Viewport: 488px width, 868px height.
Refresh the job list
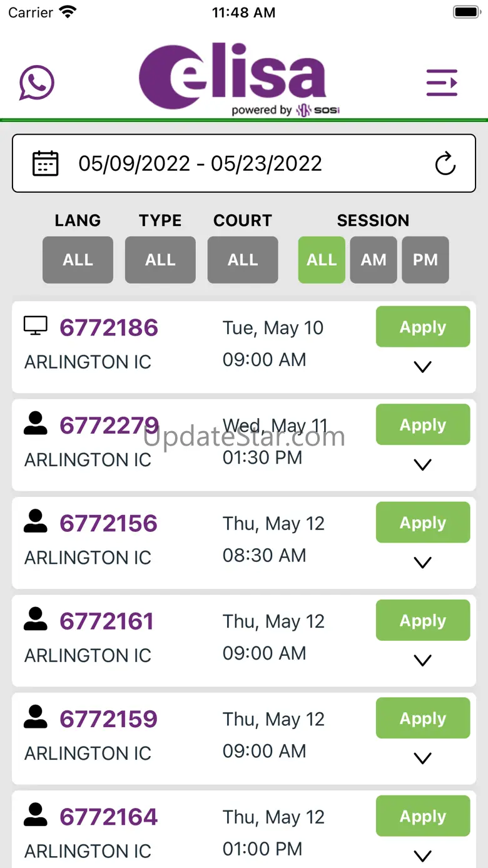(445, 164)
